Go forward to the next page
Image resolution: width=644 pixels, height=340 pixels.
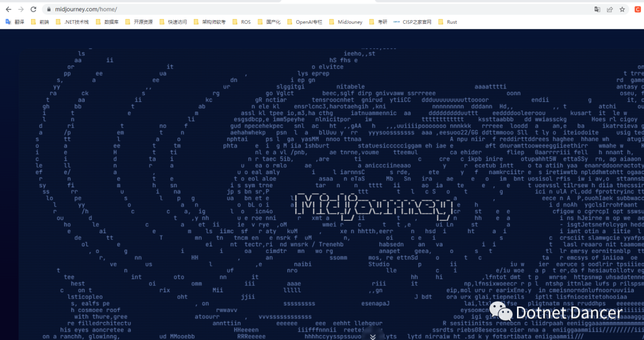[x=21, y=9]
